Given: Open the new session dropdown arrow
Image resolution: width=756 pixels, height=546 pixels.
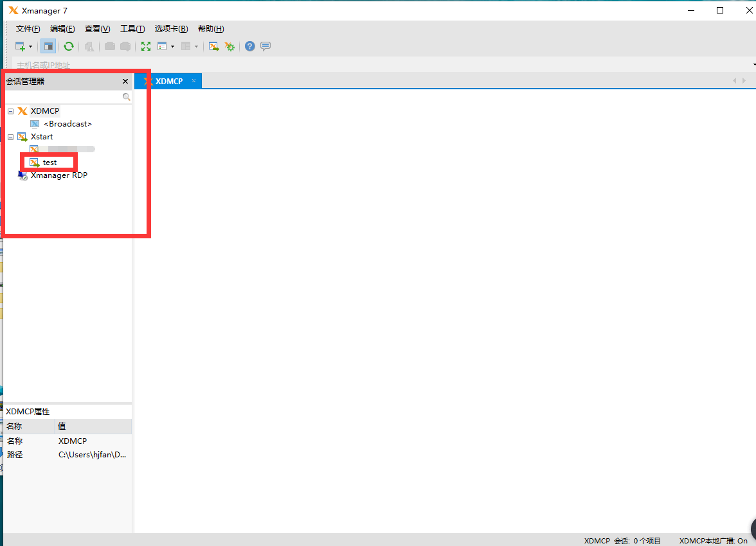Looking at the screenshot, I should point(30,46).
